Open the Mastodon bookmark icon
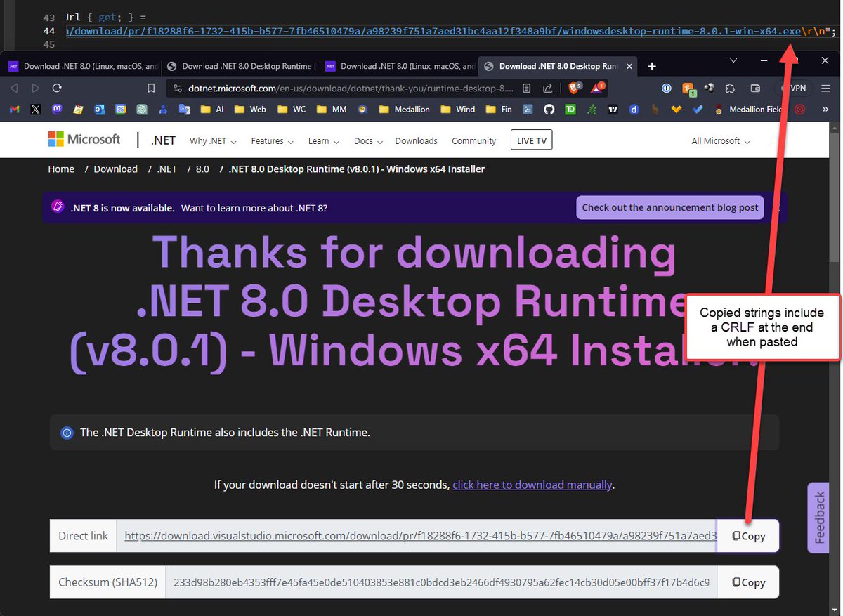843x616 pixels. tap(57, 110)
